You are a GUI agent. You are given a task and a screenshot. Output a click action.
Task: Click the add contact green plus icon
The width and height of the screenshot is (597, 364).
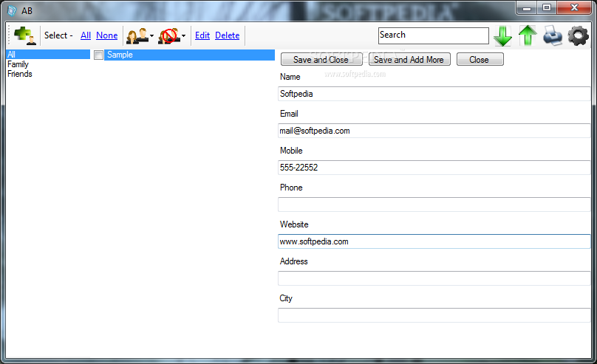coord(24,35)
